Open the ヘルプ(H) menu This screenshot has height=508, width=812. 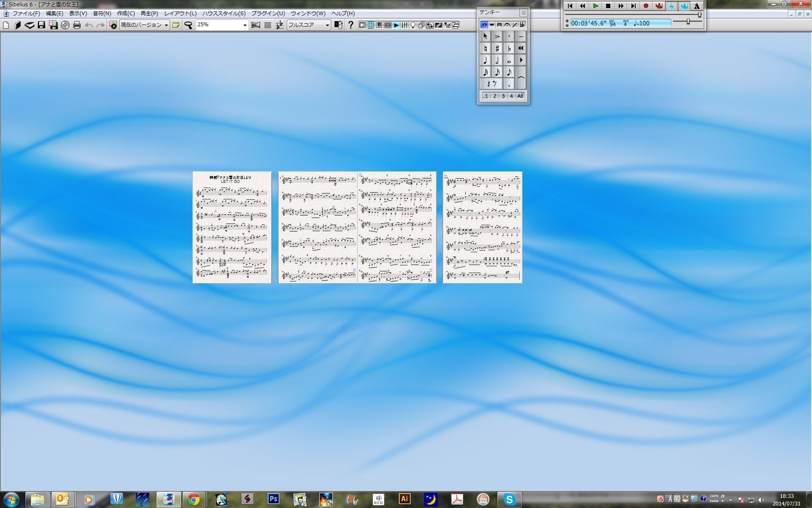pos(343,14)
